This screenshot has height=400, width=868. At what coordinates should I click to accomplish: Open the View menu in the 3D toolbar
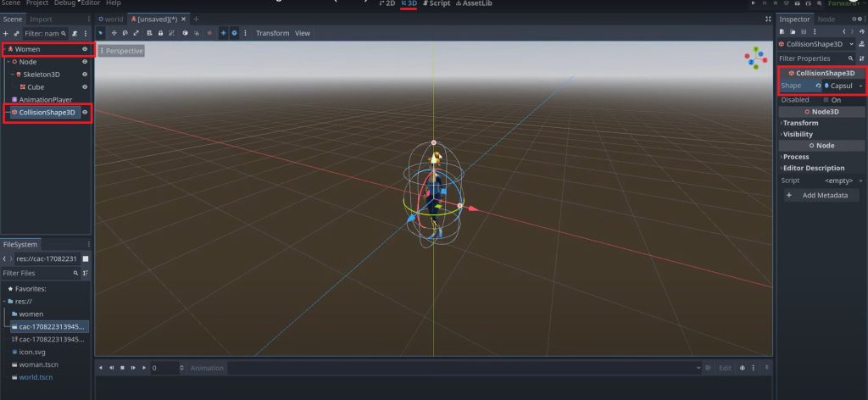click(x=303, y=33)
